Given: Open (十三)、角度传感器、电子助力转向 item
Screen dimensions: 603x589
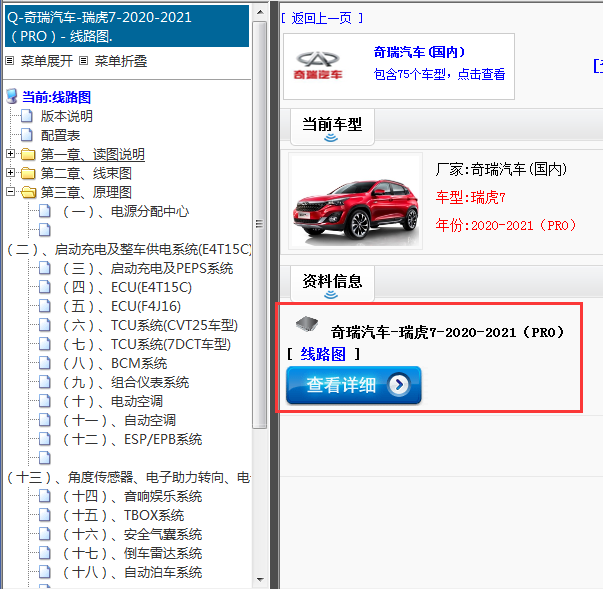Looking at the screenshot, I should click(x=129, y=477).
